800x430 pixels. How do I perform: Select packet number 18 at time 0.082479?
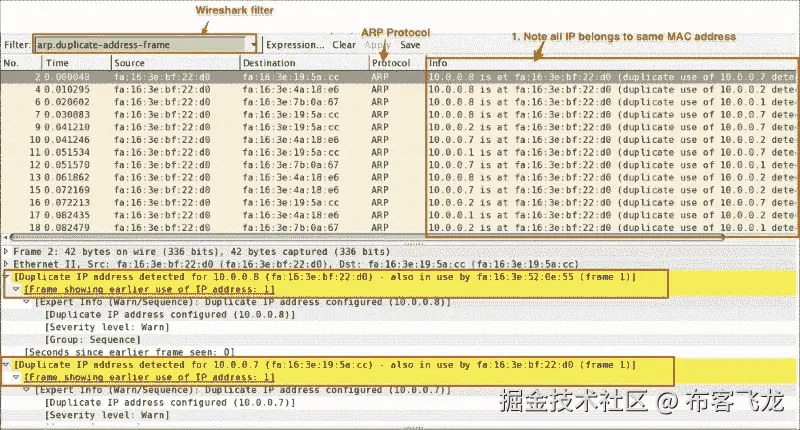(x=399, y=227)
